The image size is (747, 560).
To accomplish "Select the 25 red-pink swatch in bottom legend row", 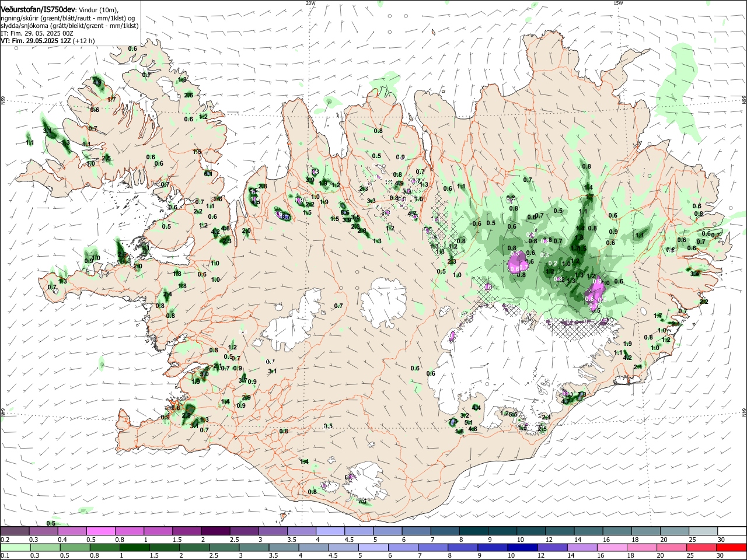I will coord(701,547).
